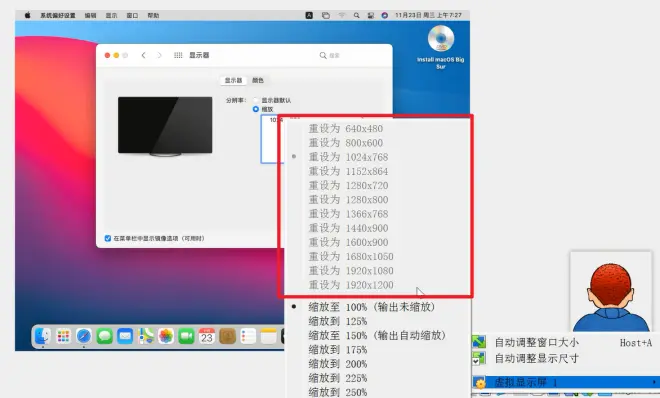Select 缩放至 100% (输出未缩放)
This screenshot has height=398, width=660.
[x=371, y=307]
